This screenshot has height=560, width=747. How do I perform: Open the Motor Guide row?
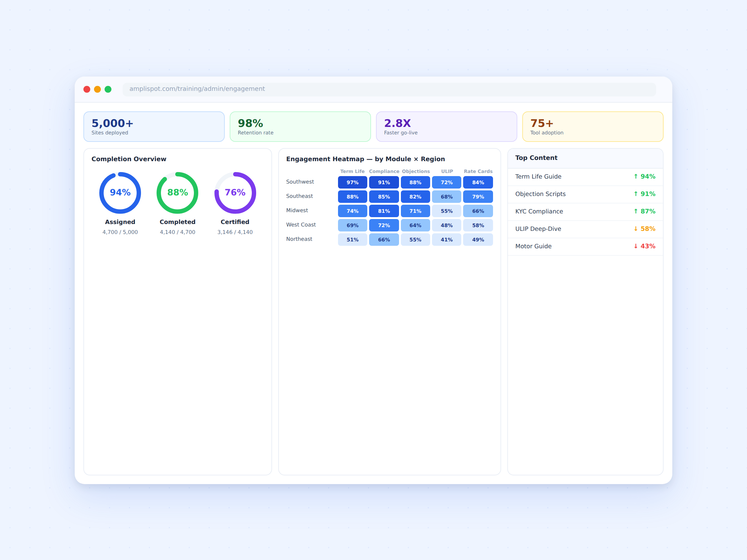[585, 246]
